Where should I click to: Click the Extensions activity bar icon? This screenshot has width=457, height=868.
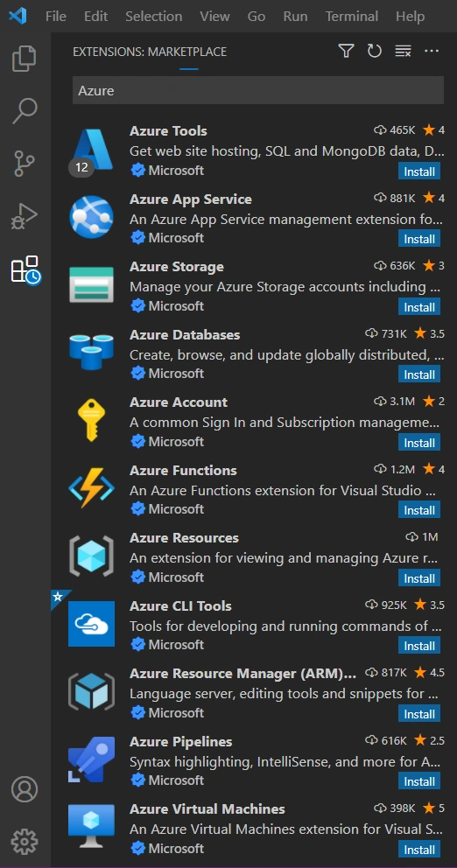(25, 269)
